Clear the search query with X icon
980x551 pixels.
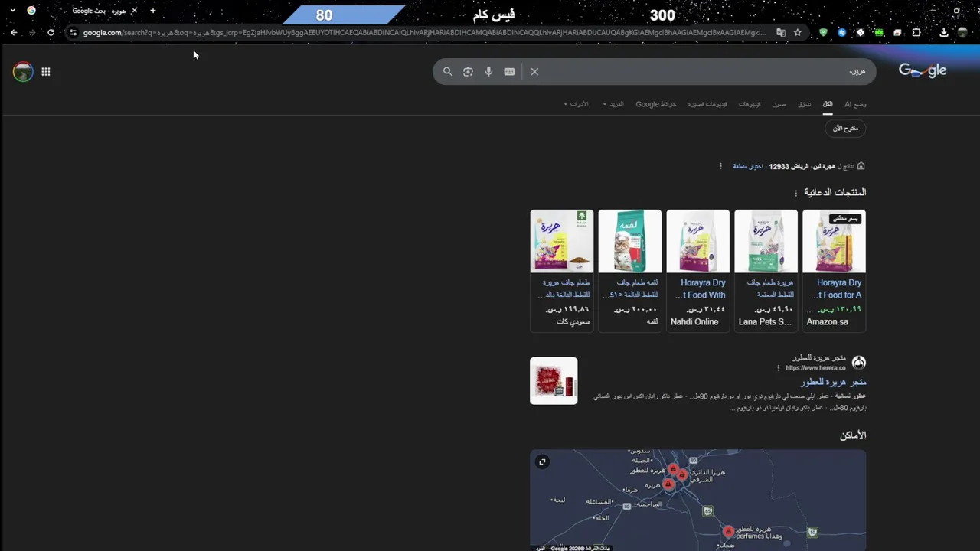click(534, 71)
